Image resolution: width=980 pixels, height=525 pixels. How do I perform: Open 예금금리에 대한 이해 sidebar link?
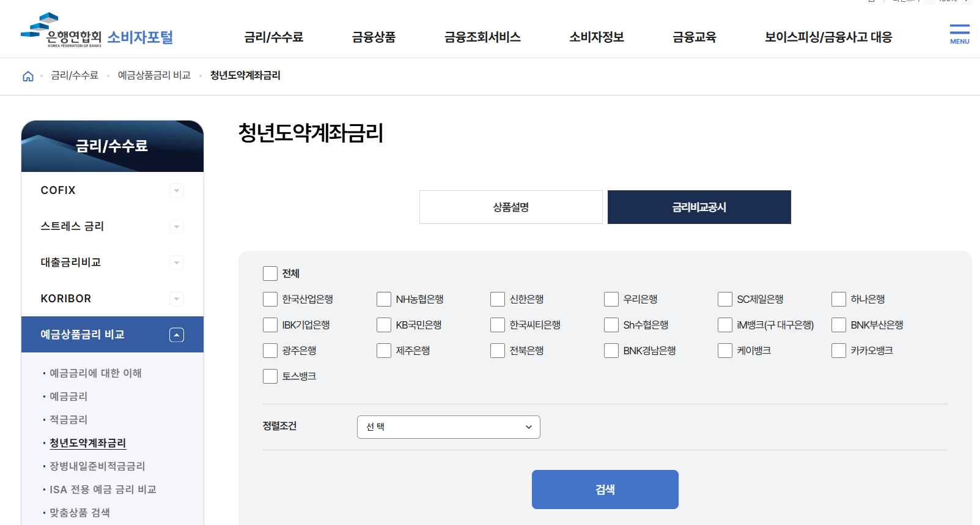click(95, 373)
